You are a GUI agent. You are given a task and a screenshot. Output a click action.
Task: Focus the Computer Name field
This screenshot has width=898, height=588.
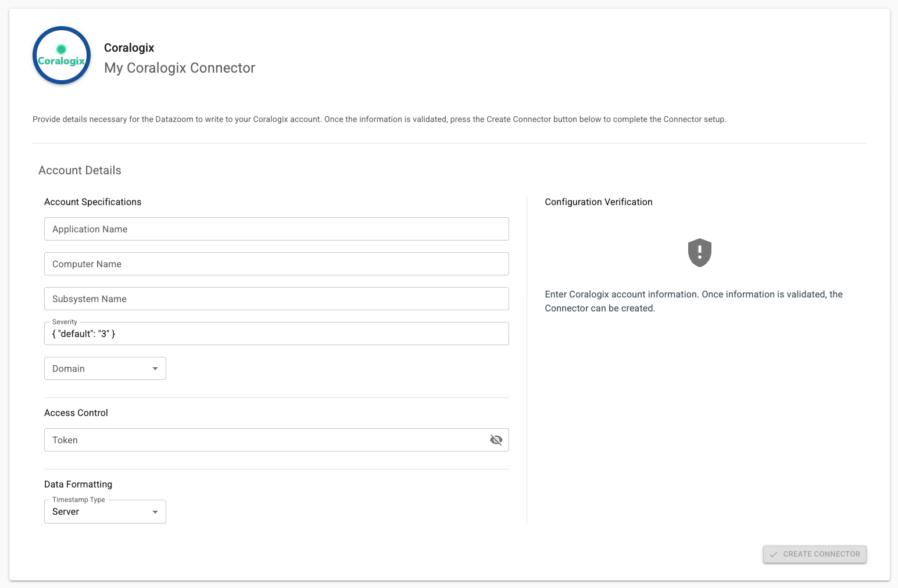[277, 264]
